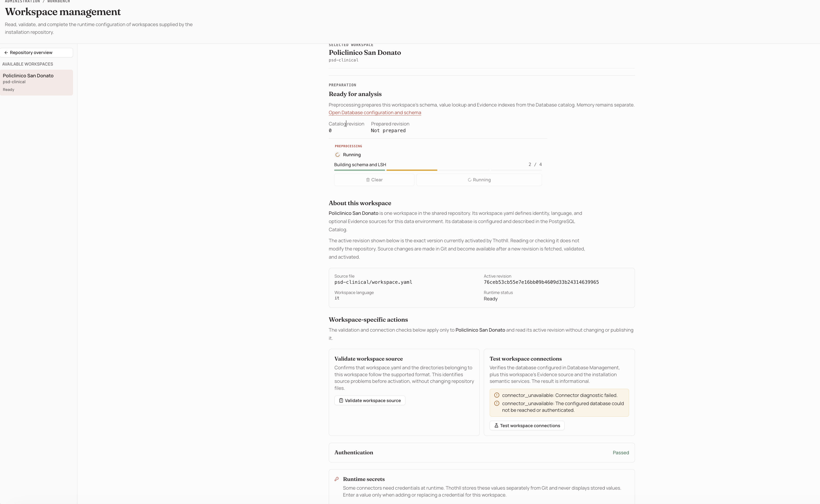Click the flask icon on Test workspace connections
This screenshot has height=504, width=820.
pyautogui.click(x=496, y=426)
